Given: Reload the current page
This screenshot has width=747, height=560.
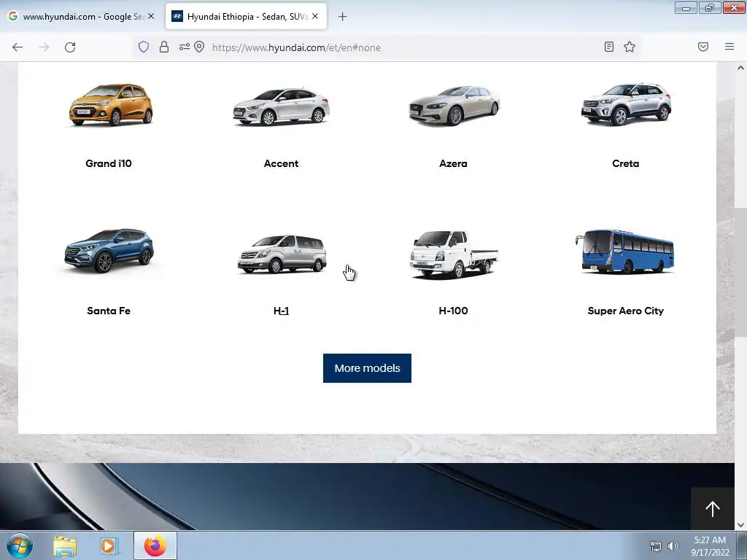Looking at the screenshot, I should 70,47.
